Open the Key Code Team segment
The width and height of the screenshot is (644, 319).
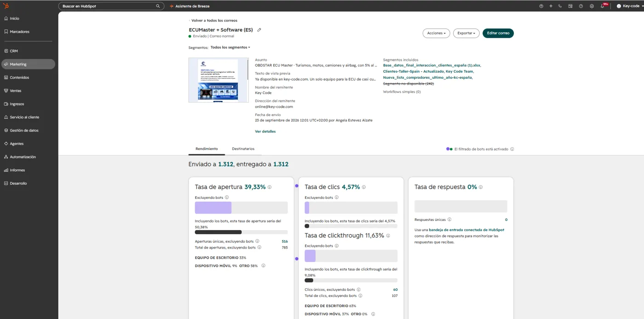(x=459, y=71)
